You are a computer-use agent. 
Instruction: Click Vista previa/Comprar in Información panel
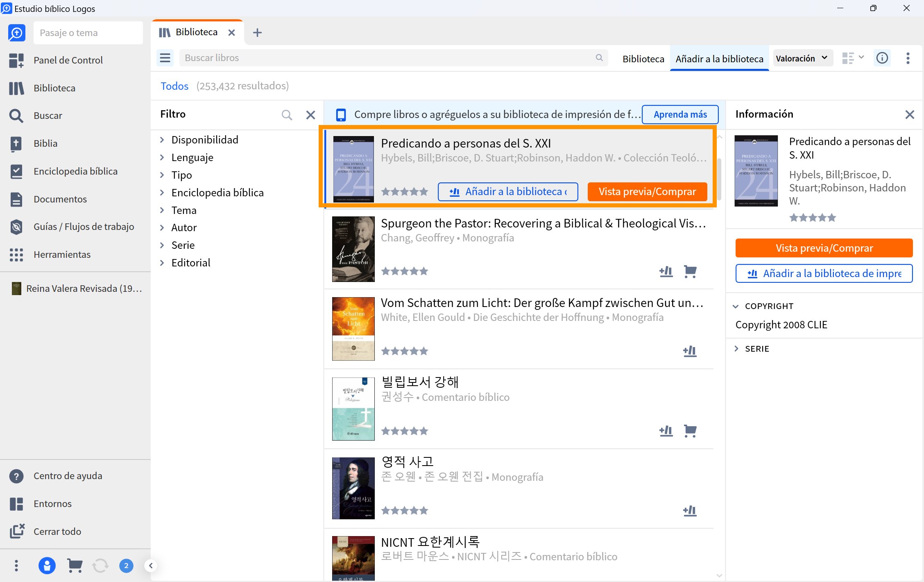pyautogui.click(x=824, y=248)
